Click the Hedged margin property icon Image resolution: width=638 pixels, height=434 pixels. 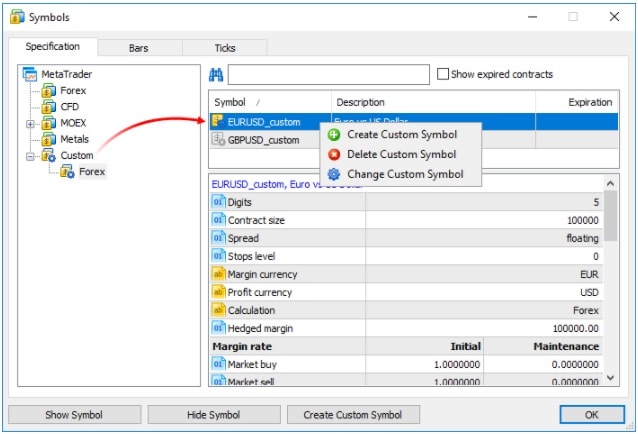[218, 328]
